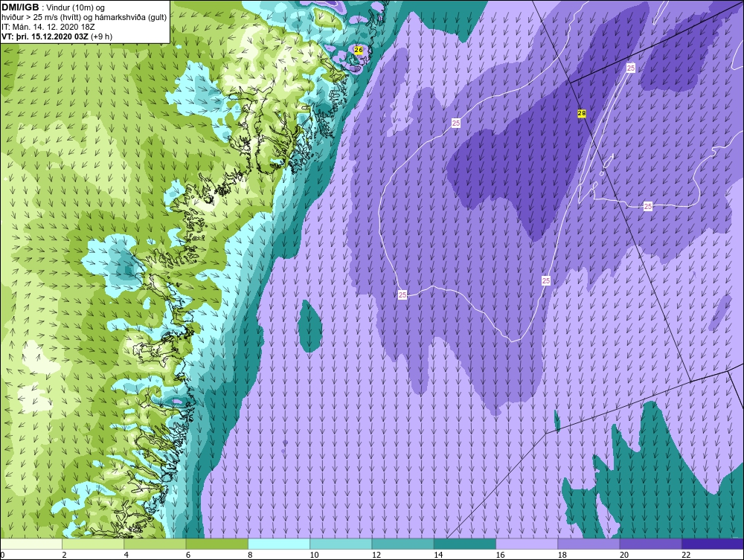Select the light green 4–6 m/s legend swatch
The width and height of the screenshot is (744, 560).
tap(155, 544)
